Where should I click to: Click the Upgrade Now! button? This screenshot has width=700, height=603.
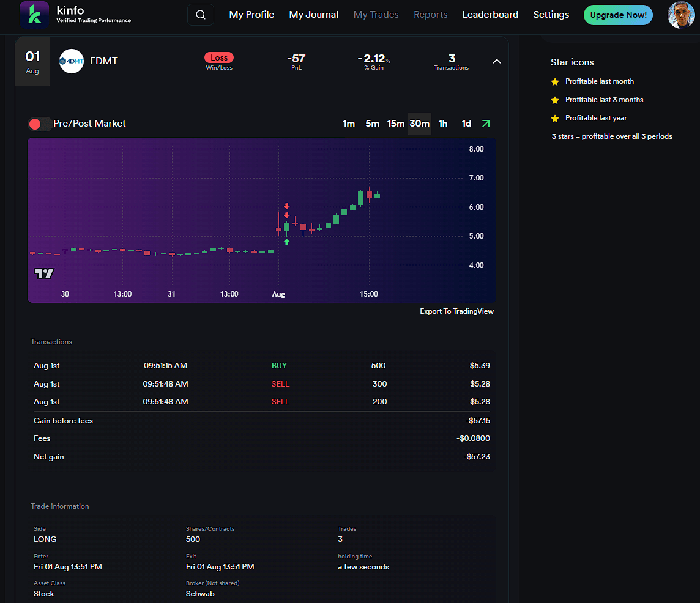pyautogui.click(x=618, y=15)
